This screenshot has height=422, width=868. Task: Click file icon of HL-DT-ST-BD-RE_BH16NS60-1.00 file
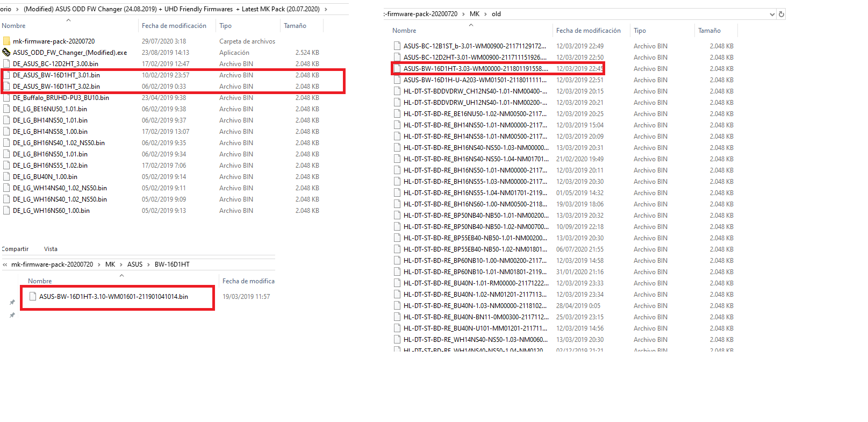(397, 204)
